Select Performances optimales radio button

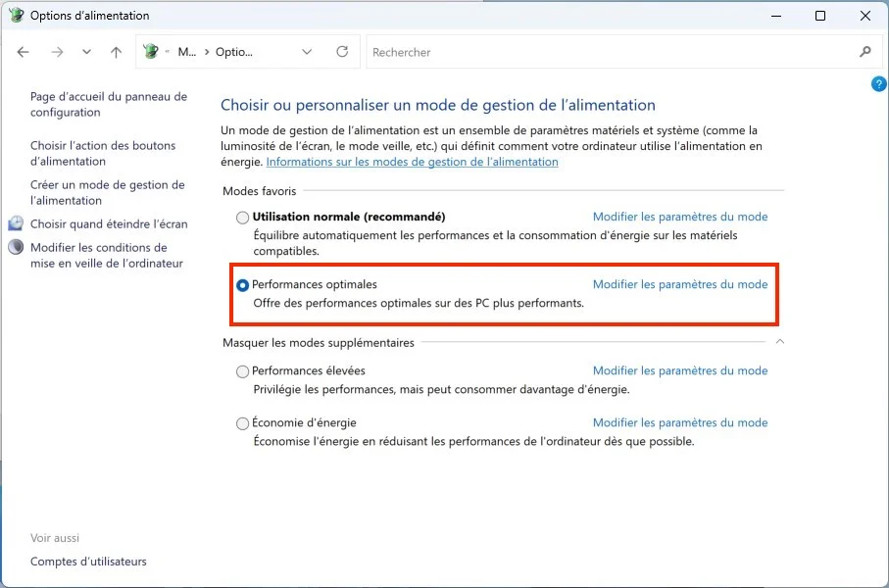pyautogui.click(x=242, y=285)
